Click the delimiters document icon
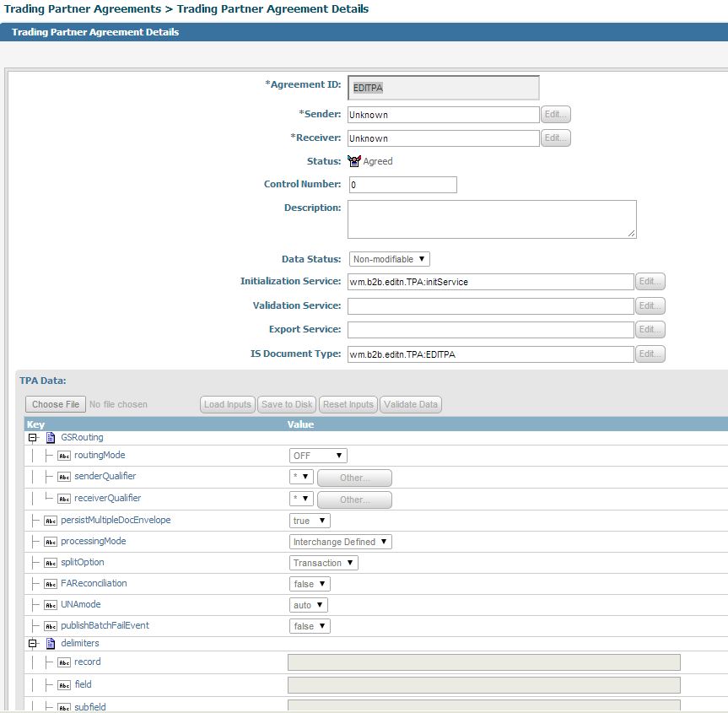 click(x=51, y=643)
